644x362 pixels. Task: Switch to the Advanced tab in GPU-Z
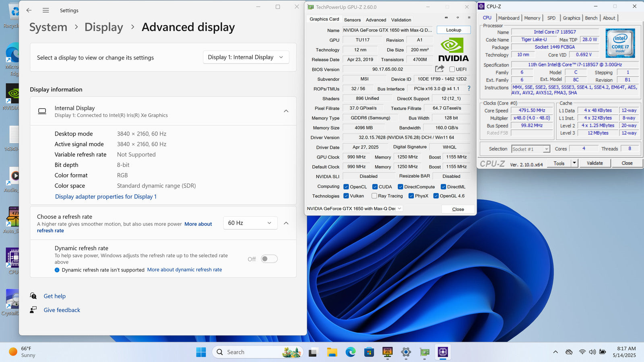(x=376, y=20)
